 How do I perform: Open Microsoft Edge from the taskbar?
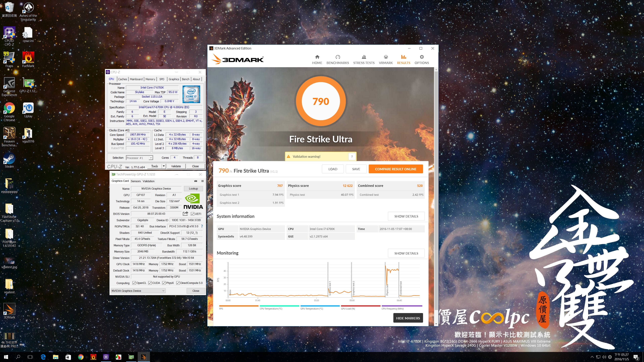[x=43, y=357]
